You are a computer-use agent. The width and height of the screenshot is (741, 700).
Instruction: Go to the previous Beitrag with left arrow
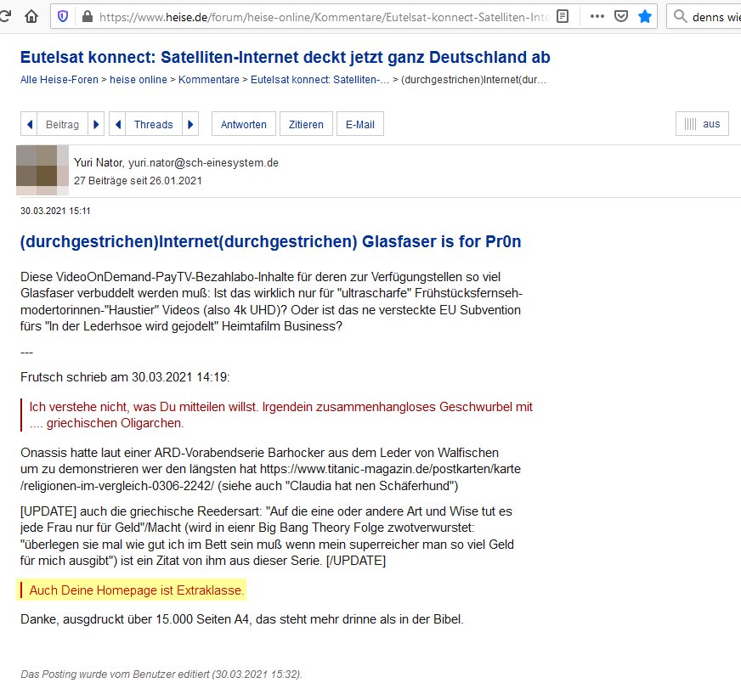click(x=30, y=124)
